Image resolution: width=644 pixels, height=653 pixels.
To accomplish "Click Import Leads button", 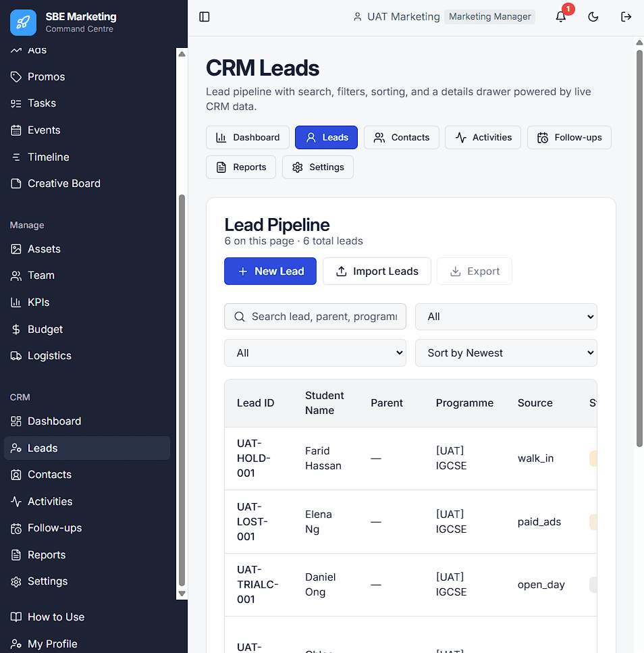I will click(x=377, y=271).
